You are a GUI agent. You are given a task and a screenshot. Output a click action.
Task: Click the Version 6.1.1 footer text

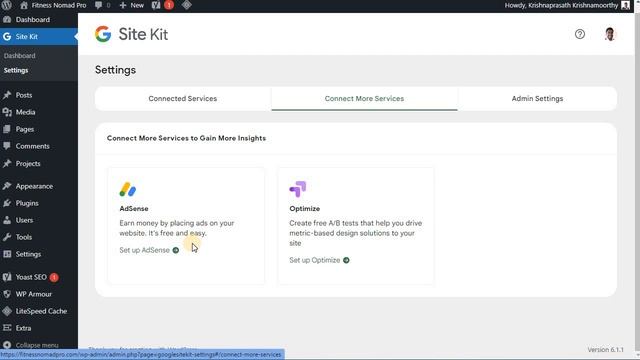pyautogui.click(x=605, y=350)
